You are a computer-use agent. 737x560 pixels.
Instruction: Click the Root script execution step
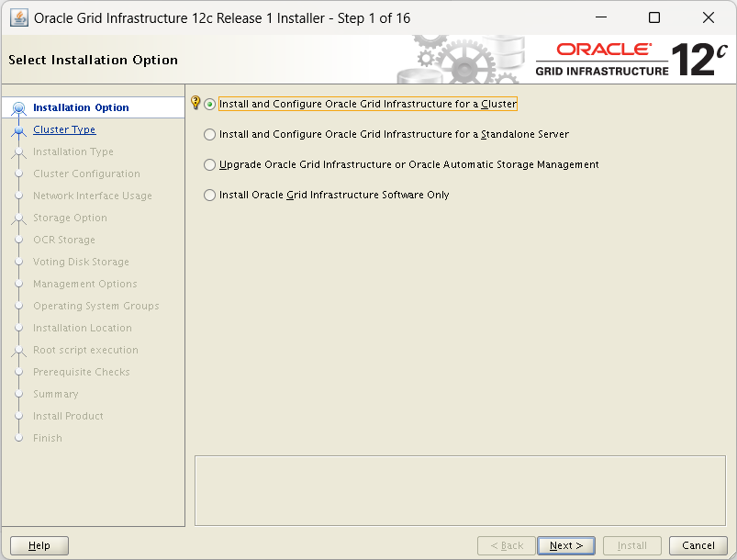point(85,351)
